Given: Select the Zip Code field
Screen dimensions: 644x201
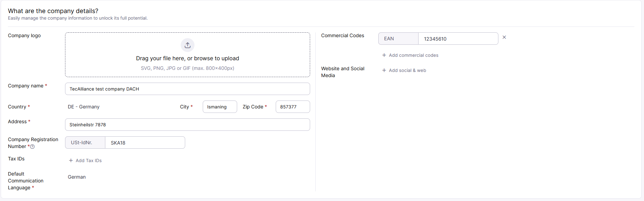Looking at the screenshot, I should (293, 107).
